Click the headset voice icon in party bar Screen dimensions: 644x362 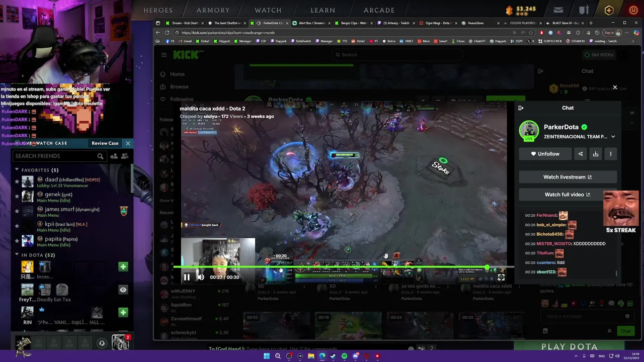point(102,343)
